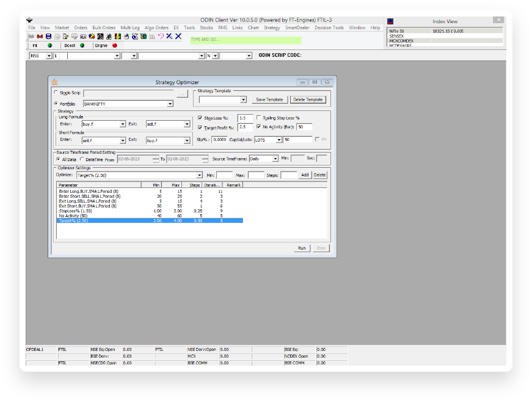Open the Source TimeFrame Daily dropdown
Image resolution: width=532 pixels, height=401 pixels.
[275, 159]
